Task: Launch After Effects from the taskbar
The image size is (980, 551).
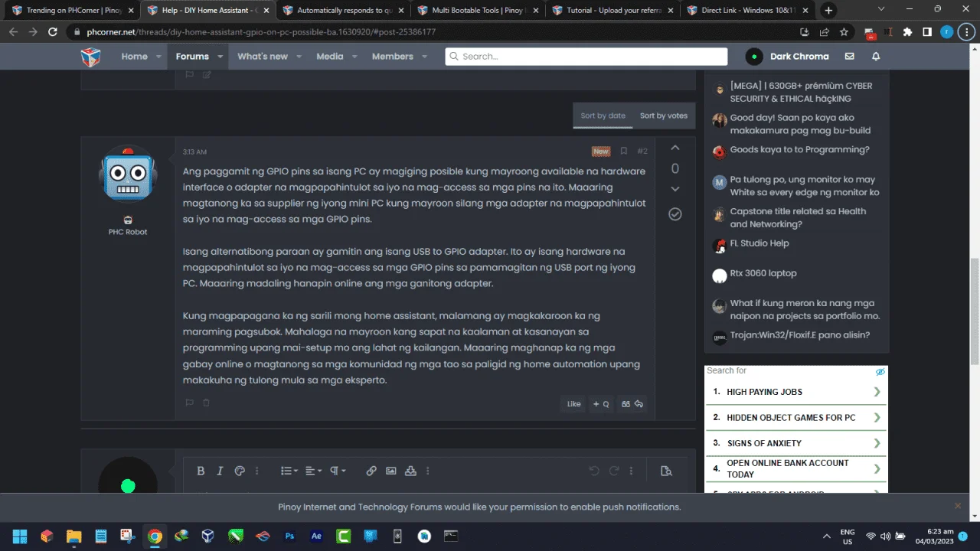Action: click(x=316, y=536)
